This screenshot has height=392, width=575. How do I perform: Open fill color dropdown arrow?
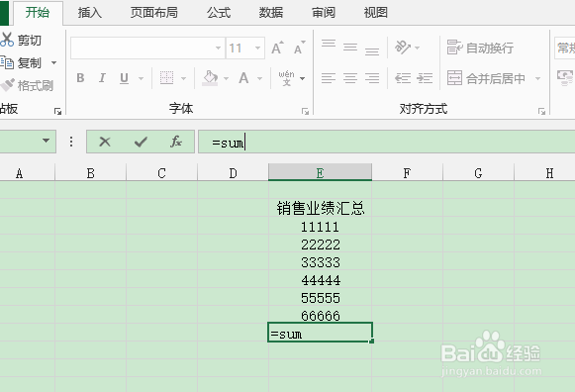point(227,78)
